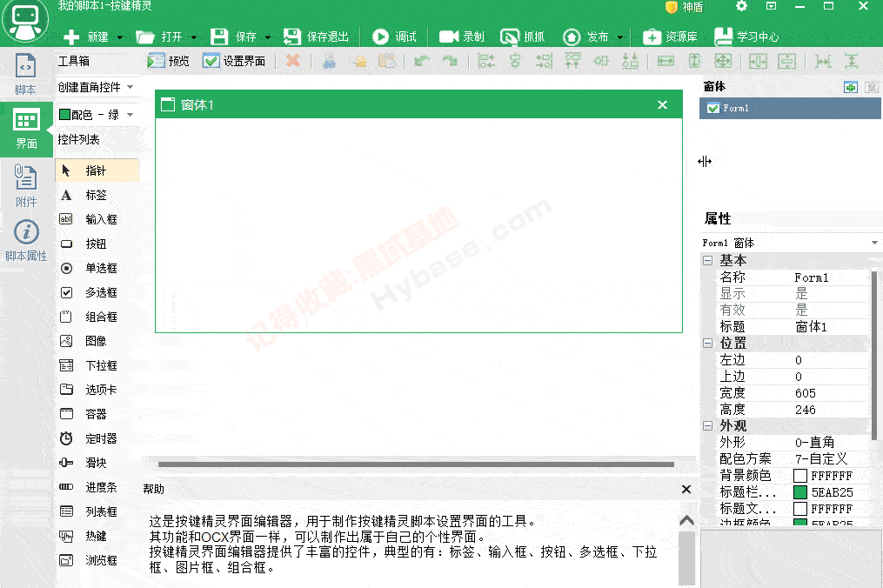This screenshot has height=588, width=883.
Task: Click the align top toolbar icon
Action: [x=572, y=61]
